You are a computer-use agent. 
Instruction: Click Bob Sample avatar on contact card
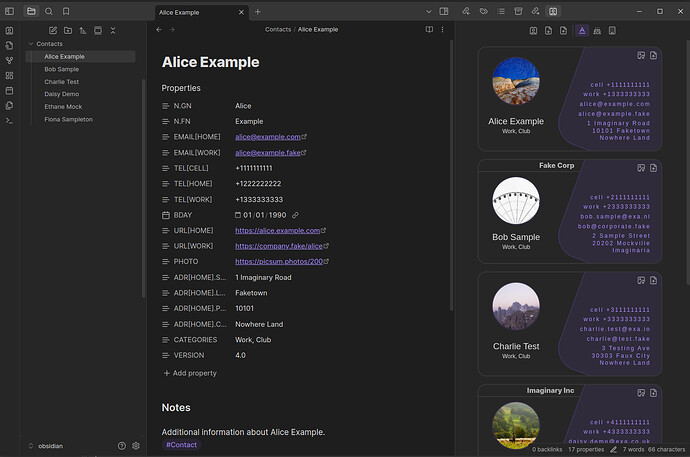coord(516,201)
